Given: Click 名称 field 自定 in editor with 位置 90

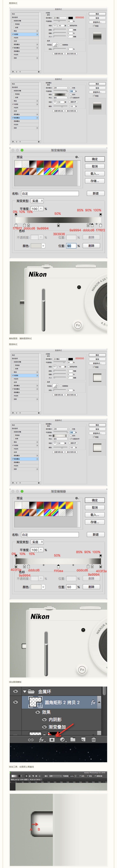Looking at the screenshot, I should click(x=50, y=193).
